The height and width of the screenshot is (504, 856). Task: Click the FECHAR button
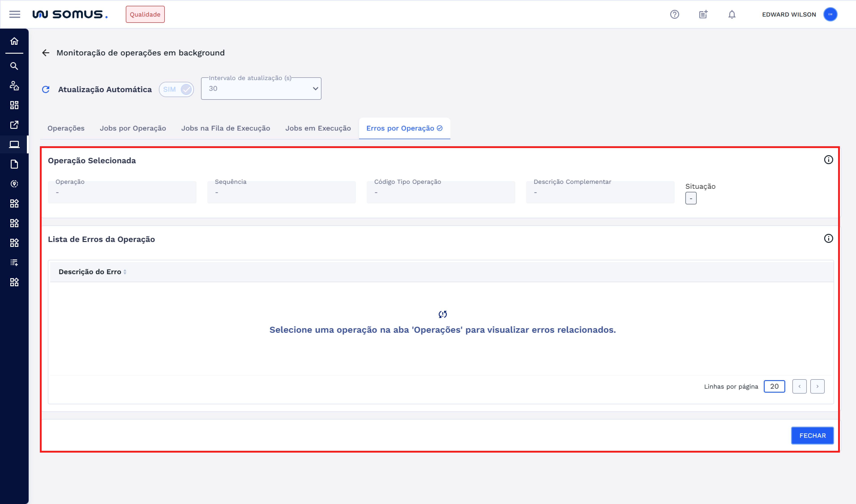(x=812, y=435)
